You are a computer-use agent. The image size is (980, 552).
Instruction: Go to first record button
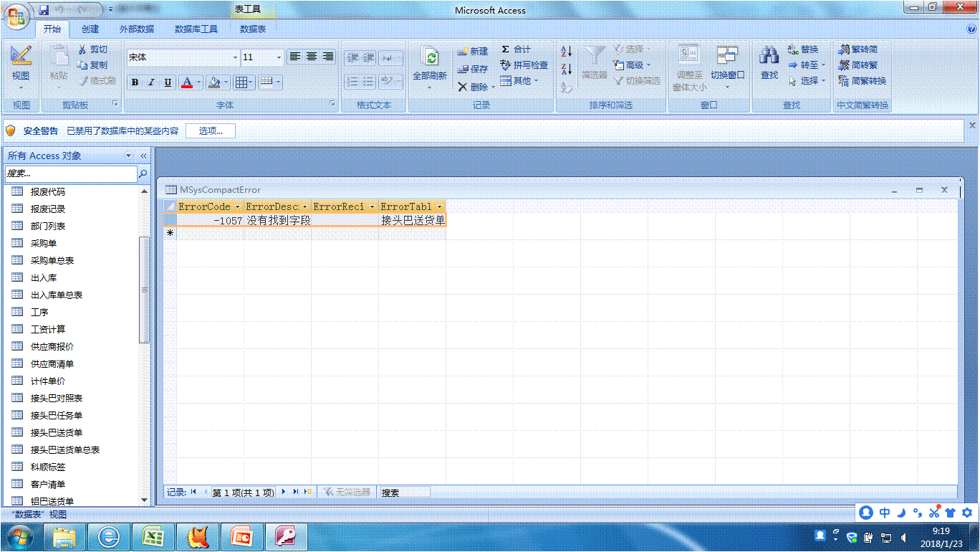click(193, 492)
